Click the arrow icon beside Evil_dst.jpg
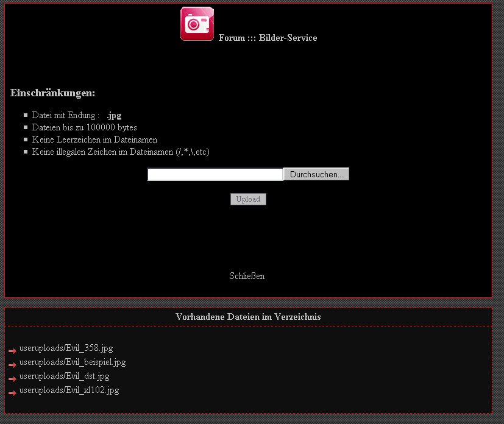The width and height of the screenshot is (504, 424). point(12,379)
